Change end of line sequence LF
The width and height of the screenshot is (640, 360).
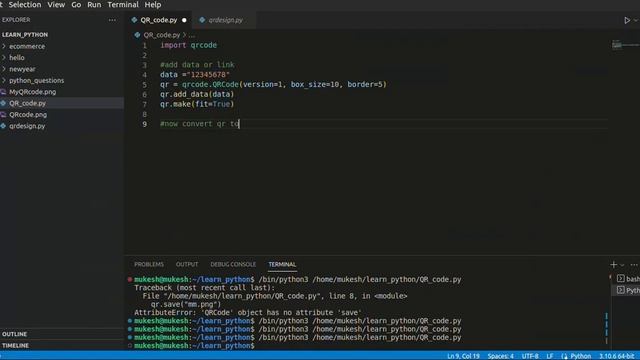(x=550, y=356)
